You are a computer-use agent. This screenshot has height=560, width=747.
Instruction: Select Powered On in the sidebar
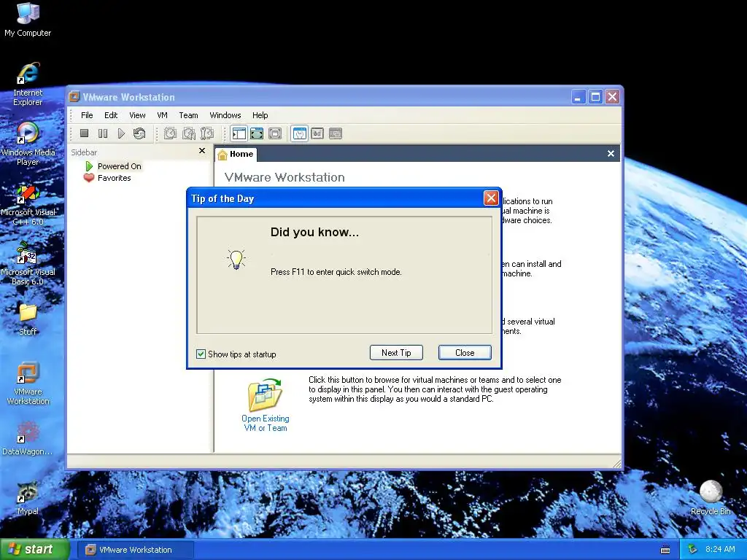(119, 166)
